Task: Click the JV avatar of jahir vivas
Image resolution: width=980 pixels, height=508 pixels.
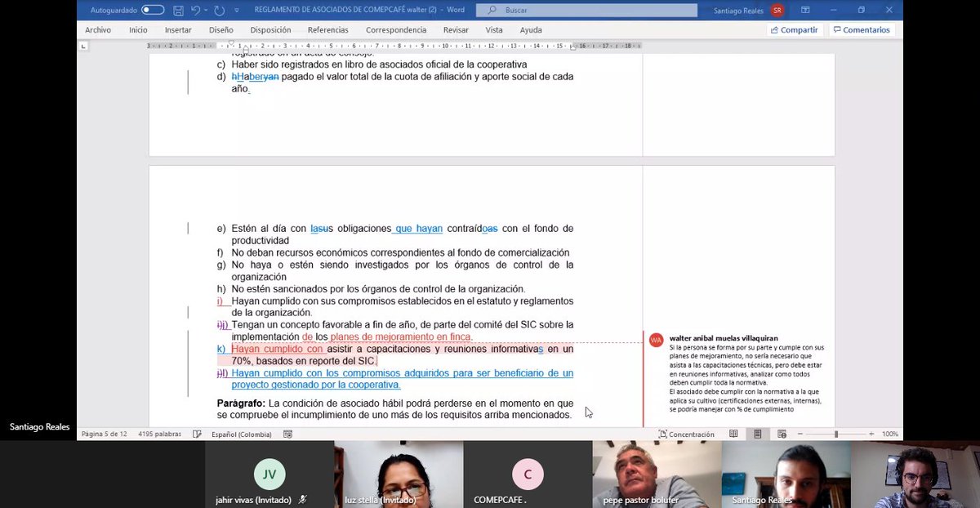Action: click(x=269, y=474)
